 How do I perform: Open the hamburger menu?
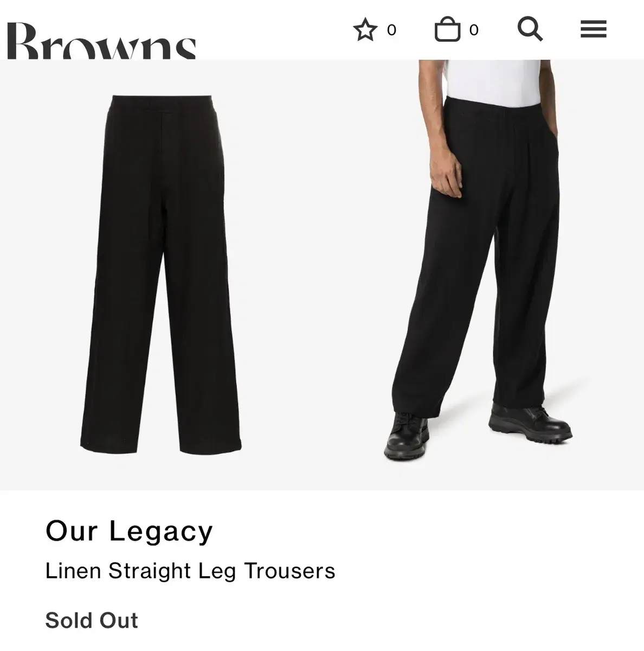click(x=593, y=29)
